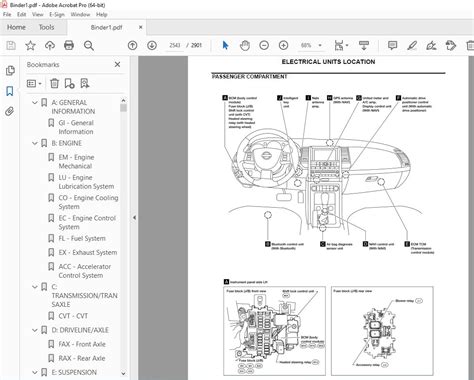474x380 pixels.
Task: Zoom out with minus button
Action: pyautogui.click(x=264, y=45)
